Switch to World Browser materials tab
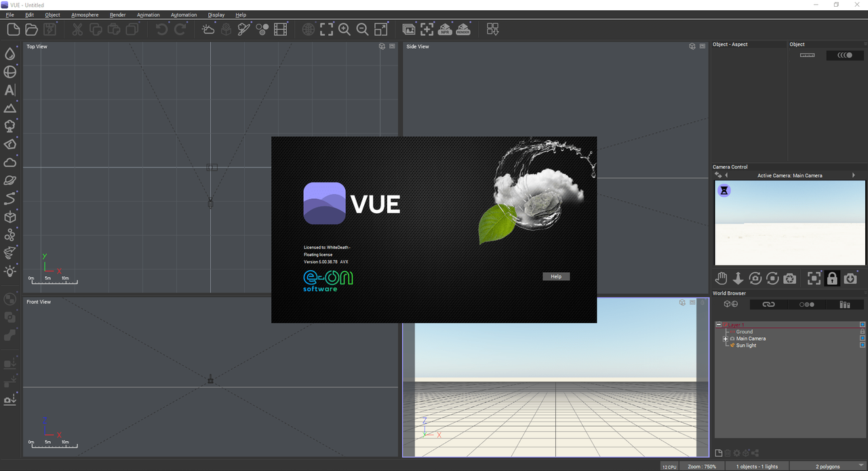Screen dimensions: 868x471 806,304
